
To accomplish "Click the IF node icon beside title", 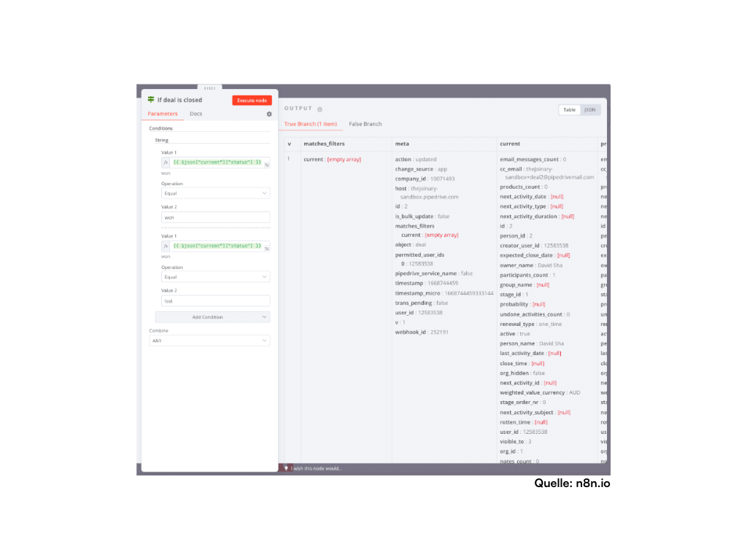I will [151, 100].
